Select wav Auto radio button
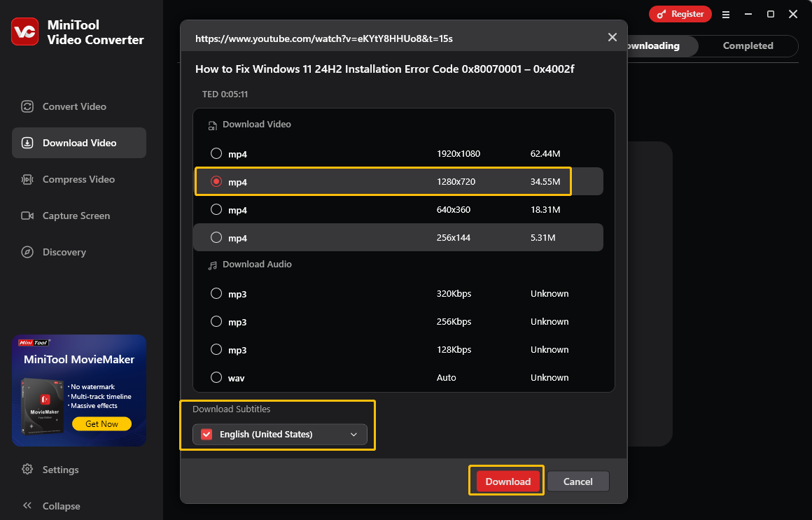The image size is (812, 520). coord(216,377)
